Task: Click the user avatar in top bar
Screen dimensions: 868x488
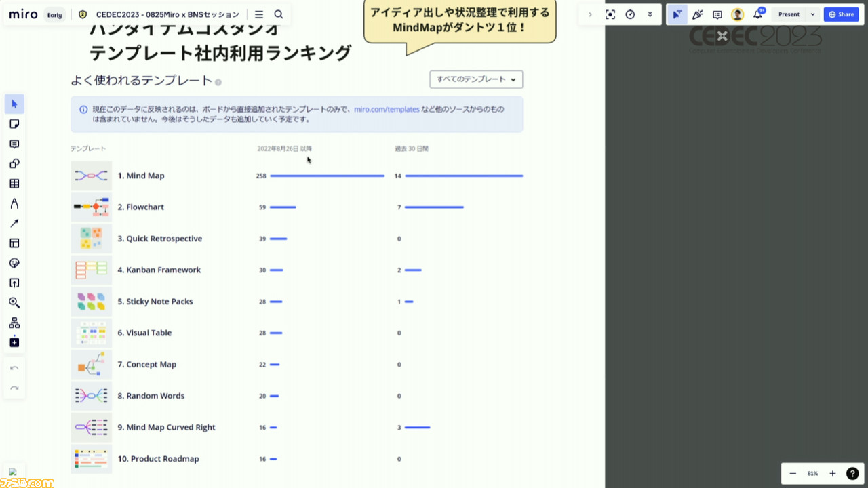Action: (737, 14)
